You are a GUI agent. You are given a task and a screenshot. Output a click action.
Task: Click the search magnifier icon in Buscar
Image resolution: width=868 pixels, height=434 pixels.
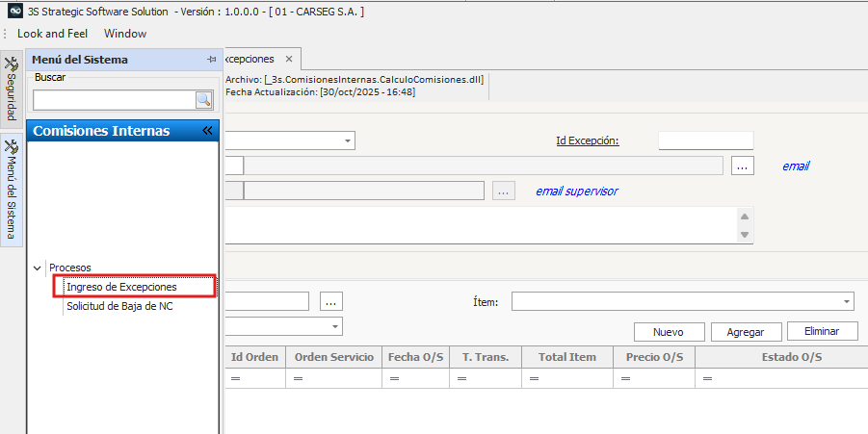click(203, 100)
